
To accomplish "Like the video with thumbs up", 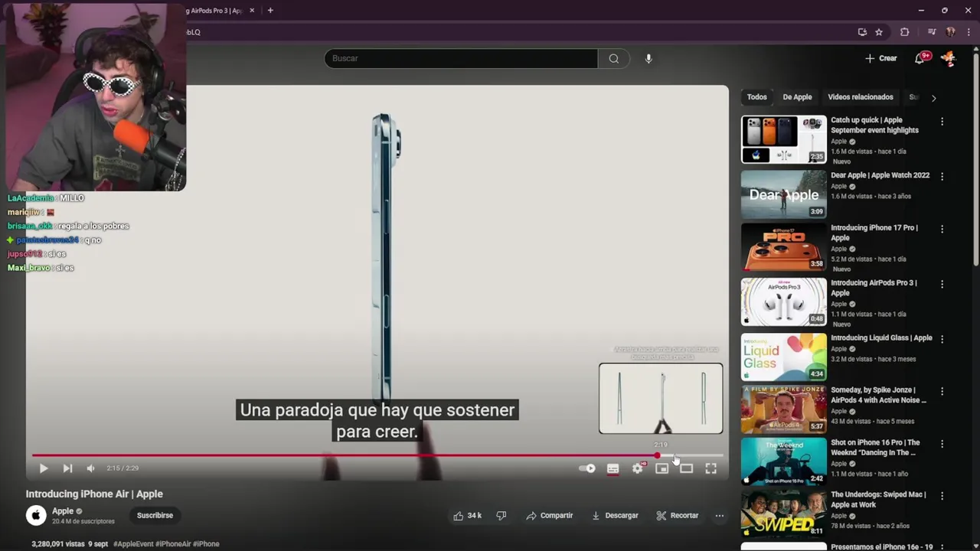I will [x=467, y=516].
